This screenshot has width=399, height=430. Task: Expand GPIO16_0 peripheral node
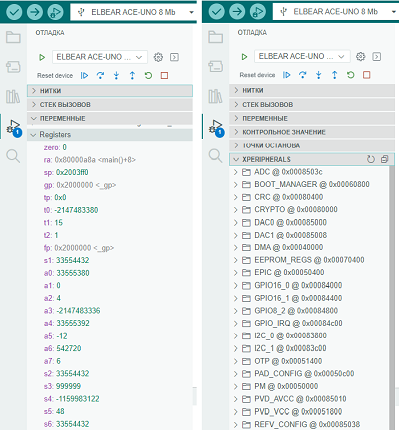pyautogui.click(x=309, y=285)
